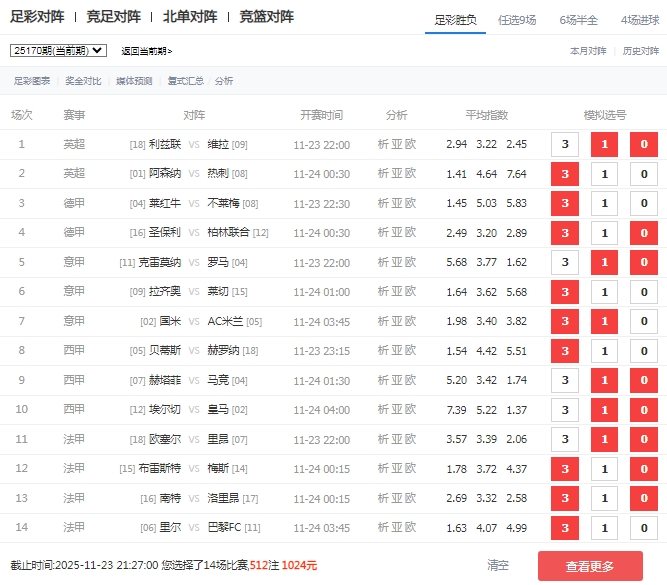Click 析 analysis for match 3 莱红牛
Screen dimensions: 667x585
(383, 203)
